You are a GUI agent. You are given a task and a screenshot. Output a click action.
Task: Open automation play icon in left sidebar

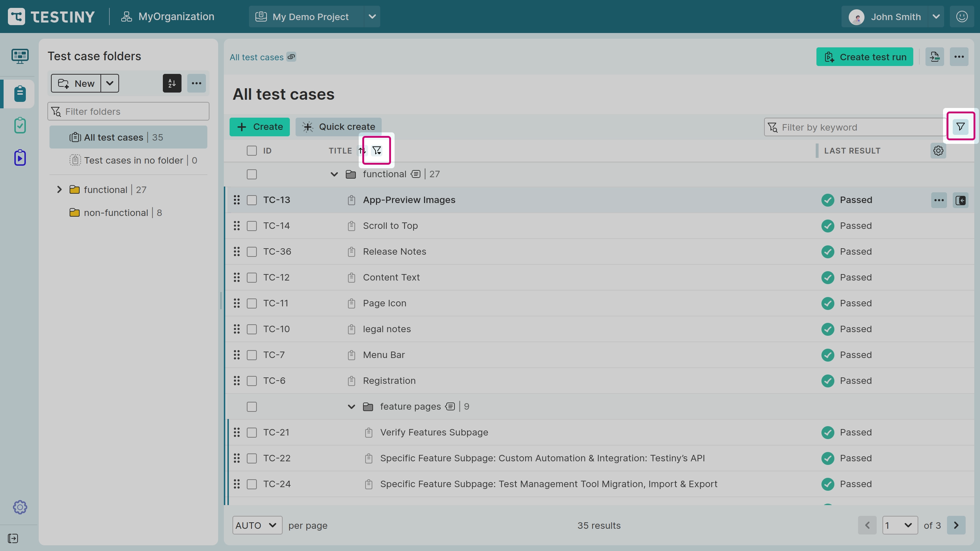20,157
